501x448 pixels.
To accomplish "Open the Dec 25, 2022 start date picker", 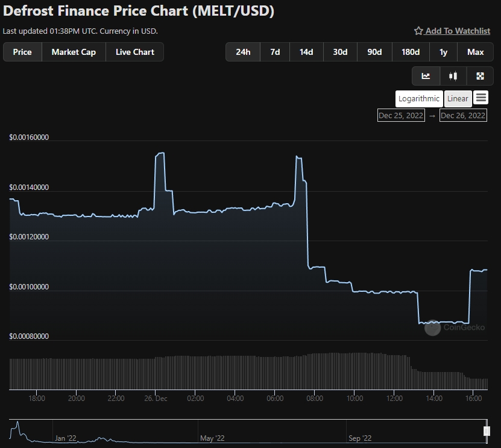I will (x=401, y=115).
